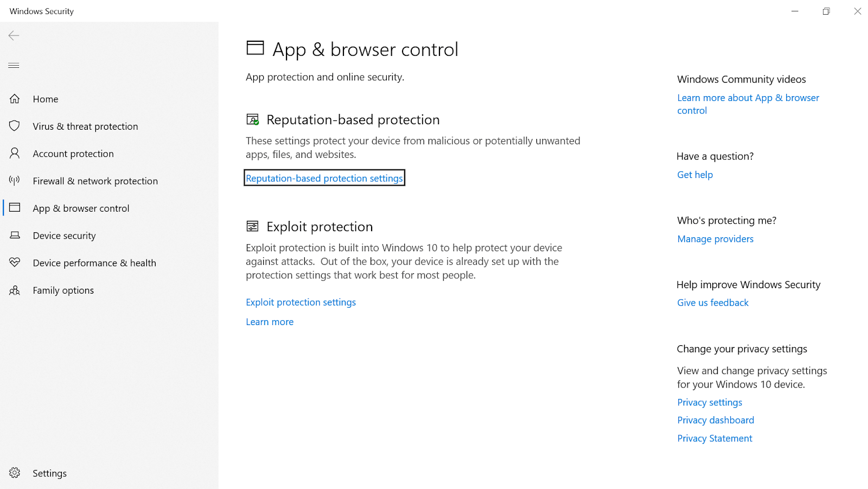Click Manage providers

pos(715,239)
